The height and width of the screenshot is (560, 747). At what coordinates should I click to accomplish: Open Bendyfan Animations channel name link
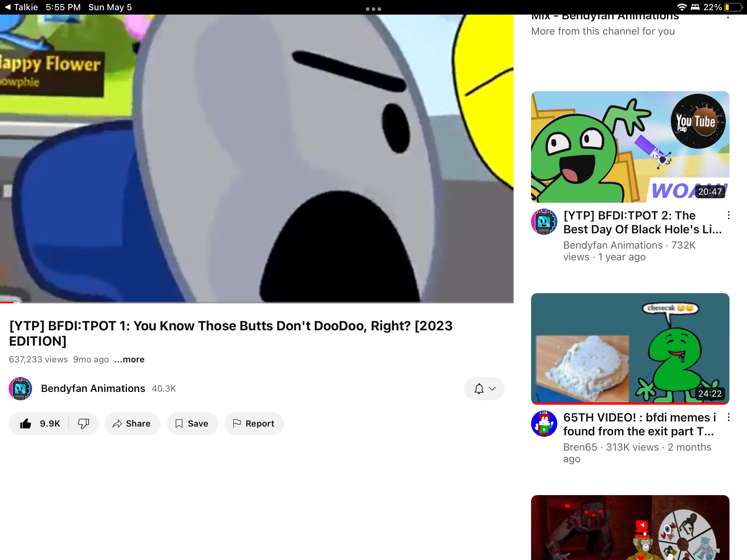(x=93, y=389)
